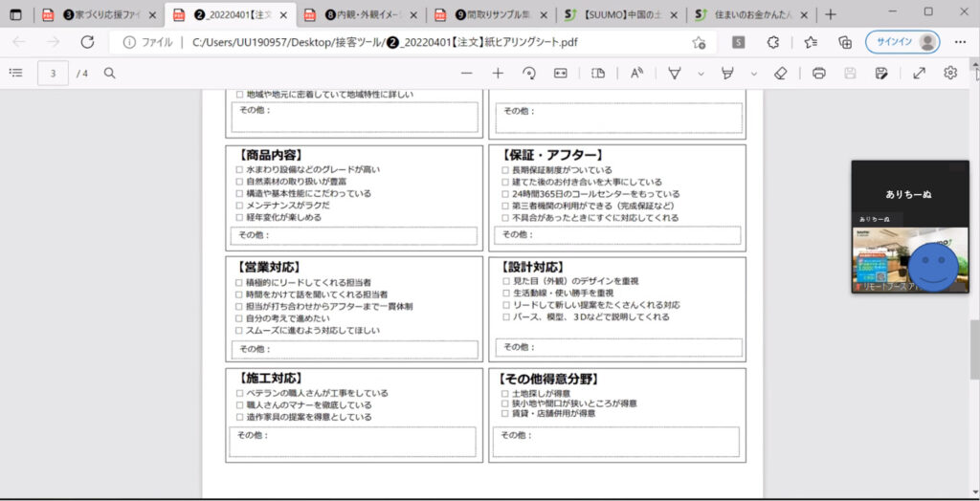Click その他 field under 商品内容
Image resolution: width=980 pixels, height=501 pixels.
point(354,235)
